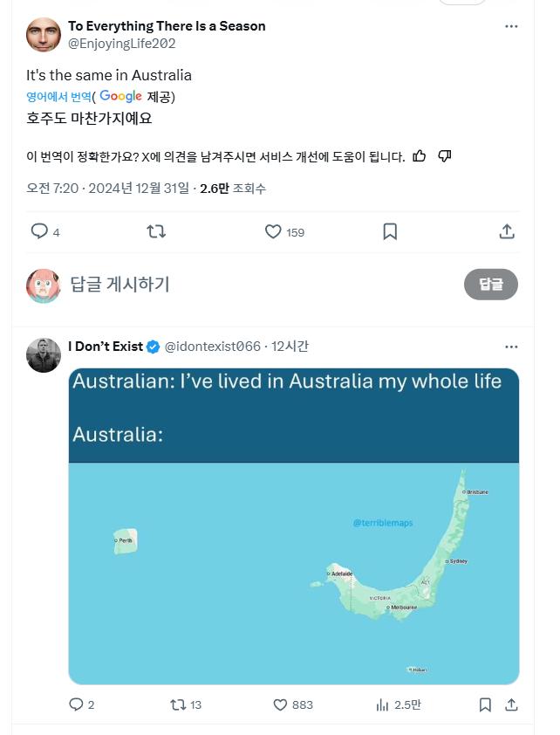View analytics for the reply post
560x735 pixels.
pyautogui.click(x=382, y=704)
